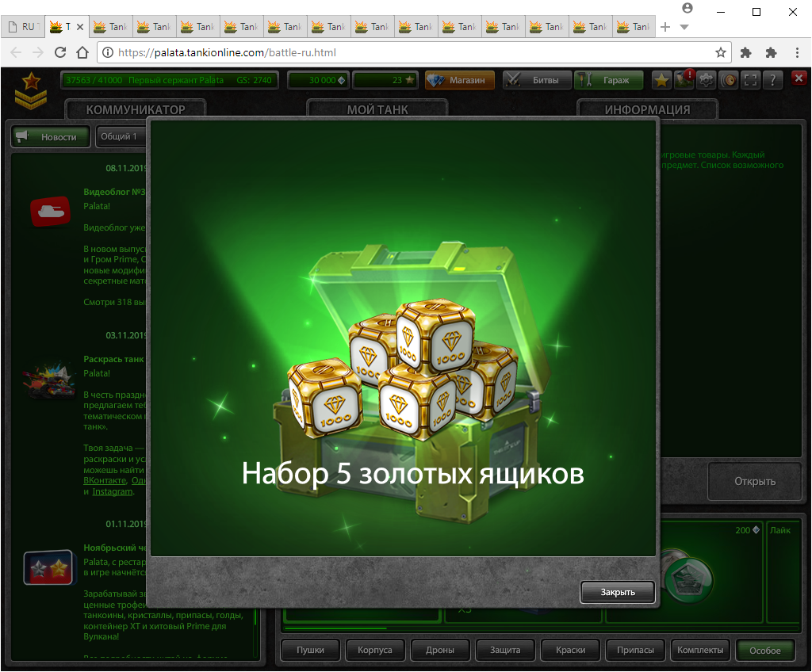Select the Пушки category tab

click(310, 651)
